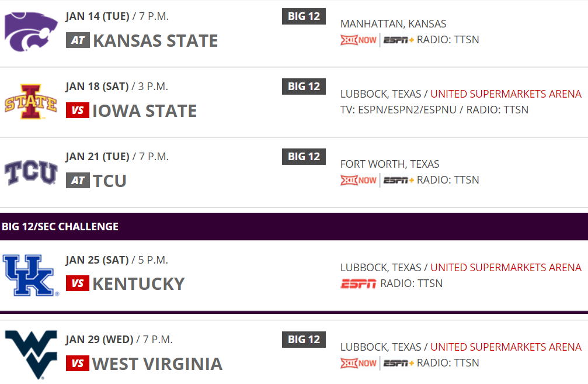
Task: Click the Kansas State Wildcats logo
Action: (31, 32)
